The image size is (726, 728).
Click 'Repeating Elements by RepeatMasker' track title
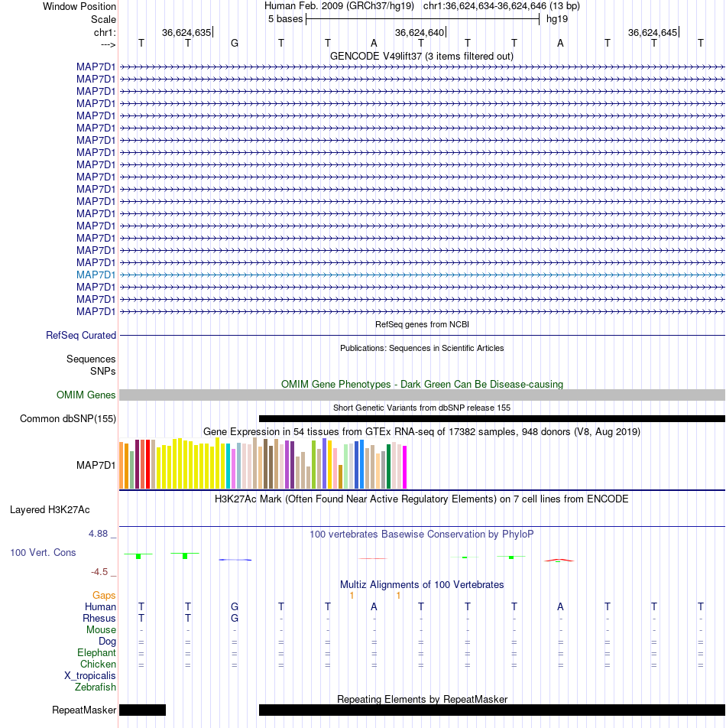pos(422,699)
